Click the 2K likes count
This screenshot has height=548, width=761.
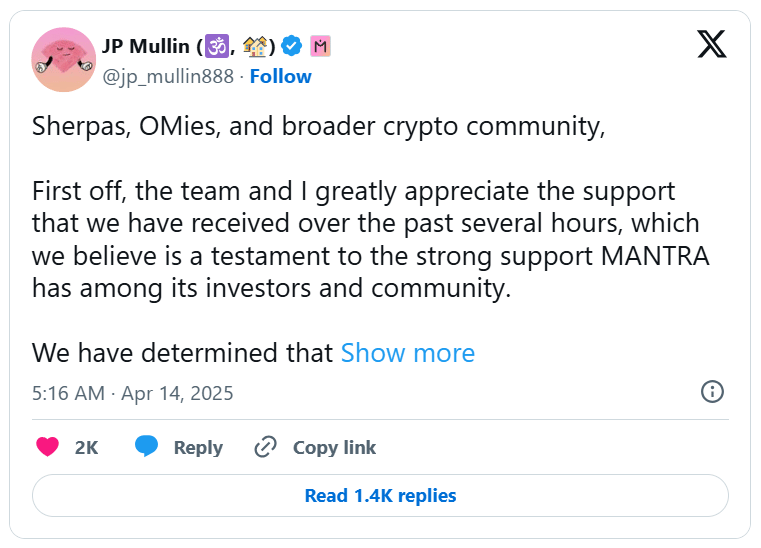point(87,447)
